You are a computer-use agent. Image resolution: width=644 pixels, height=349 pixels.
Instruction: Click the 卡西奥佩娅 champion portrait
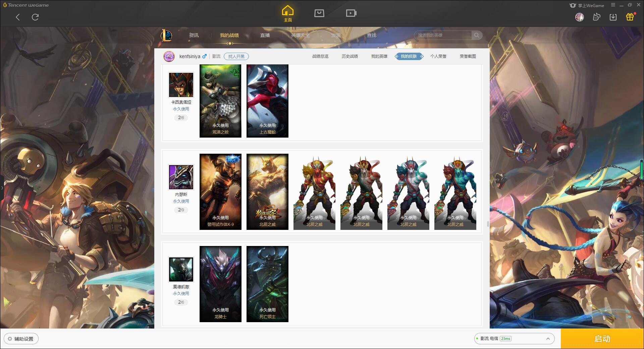coord(181,85)
